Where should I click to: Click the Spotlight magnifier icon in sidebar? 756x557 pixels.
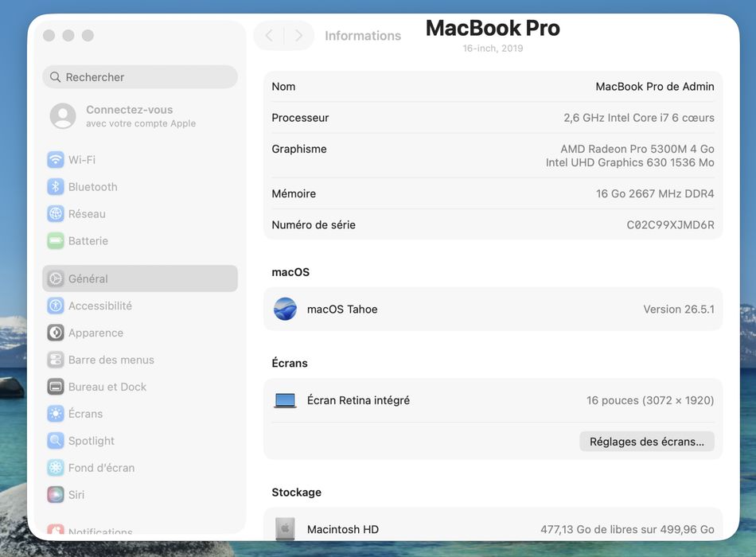56,440
